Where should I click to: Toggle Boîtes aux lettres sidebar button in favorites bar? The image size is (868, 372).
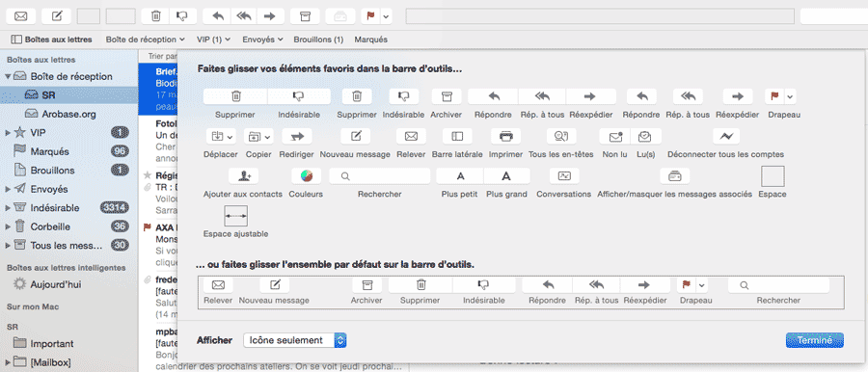pos(51,40)
